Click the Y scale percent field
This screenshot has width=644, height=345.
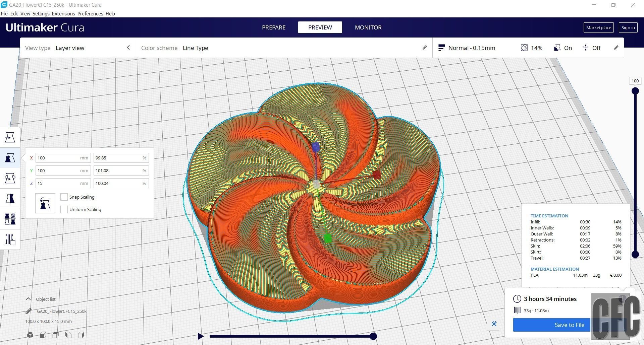tap(121, 170)
